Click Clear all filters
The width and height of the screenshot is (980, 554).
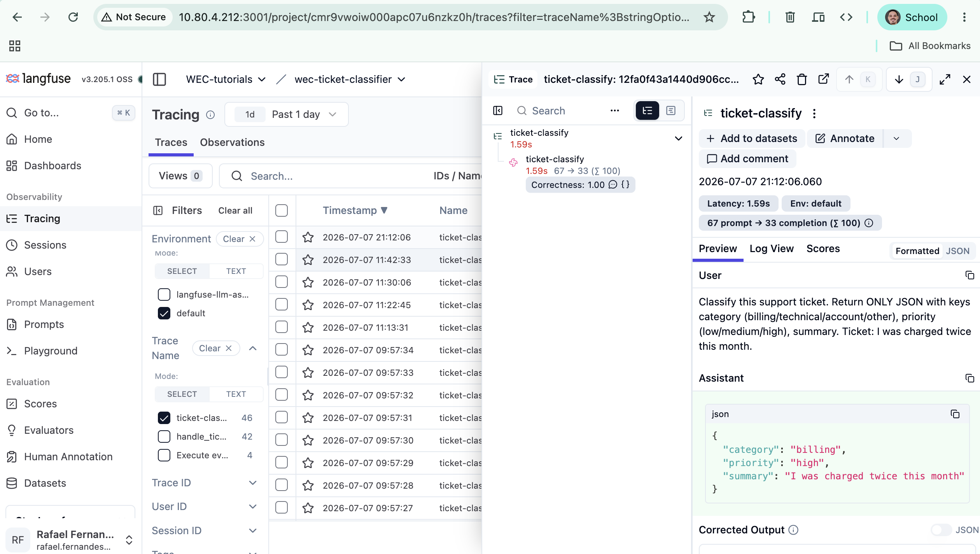tap(235, 210)
